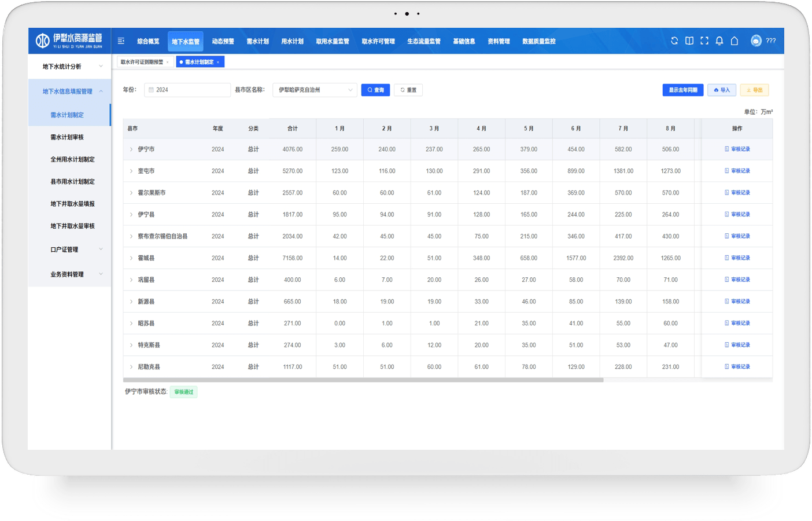Click the 导出 export button
This screenshot has height=521, width=812.
[755, 90]
